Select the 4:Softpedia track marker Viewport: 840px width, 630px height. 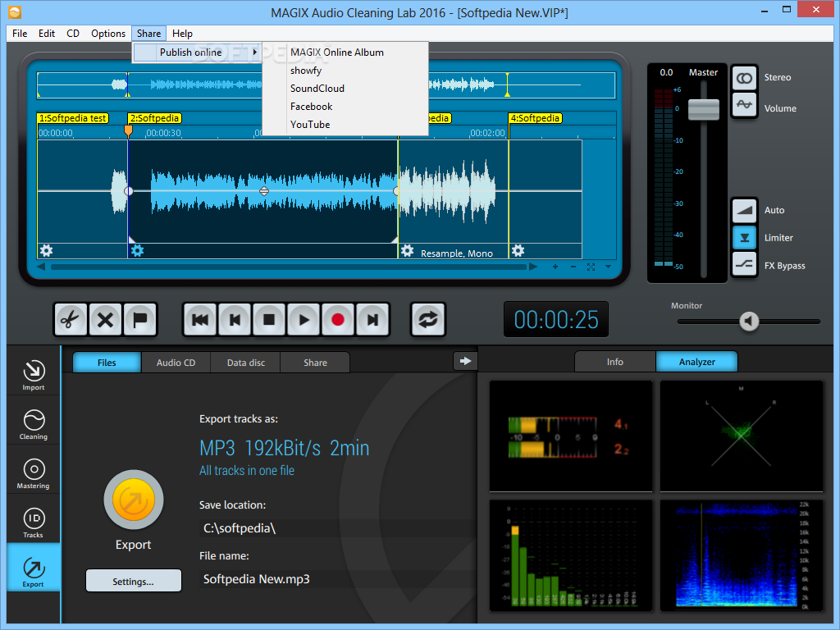point(535,118)
